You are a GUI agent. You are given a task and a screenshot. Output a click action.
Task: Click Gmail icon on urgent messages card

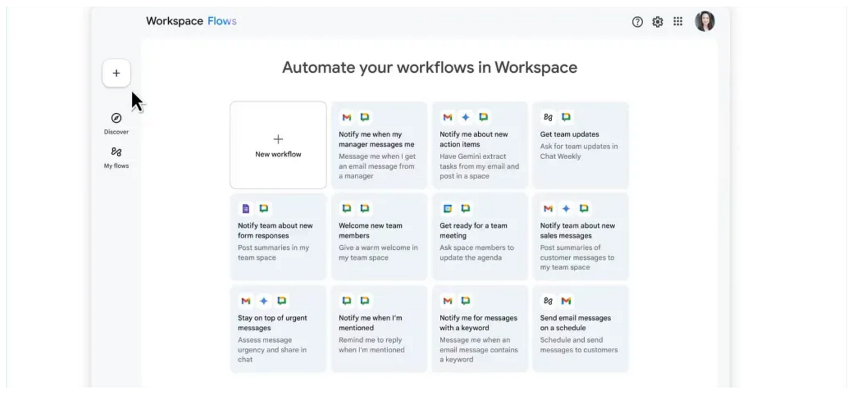[246, 301]
